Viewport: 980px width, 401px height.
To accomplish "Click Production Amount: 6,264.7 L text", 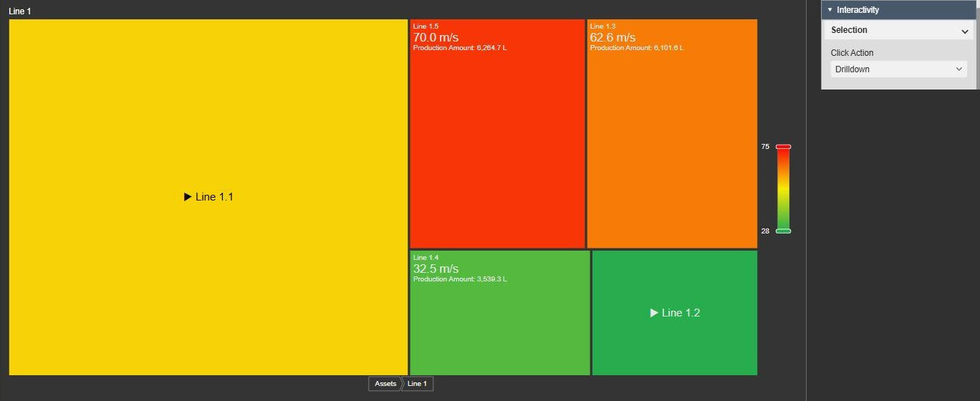I will 460,48.
